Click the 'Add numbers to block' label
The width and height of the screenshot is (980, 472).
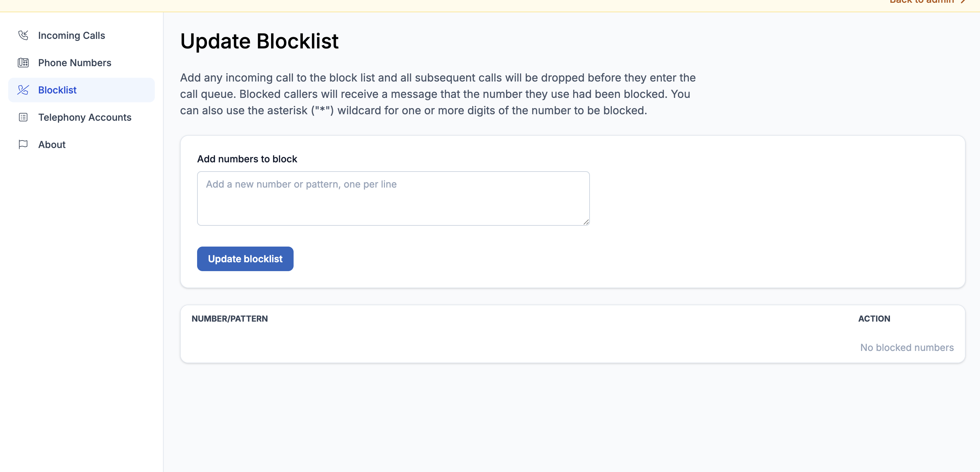click(247, 159)
